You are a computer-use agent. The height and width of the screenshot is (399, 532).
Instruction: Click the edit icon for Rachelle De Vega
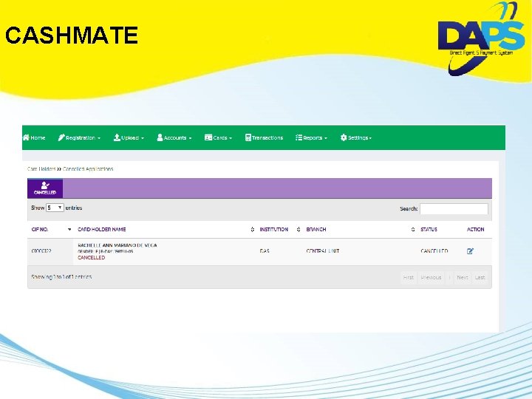pos(470,251)
